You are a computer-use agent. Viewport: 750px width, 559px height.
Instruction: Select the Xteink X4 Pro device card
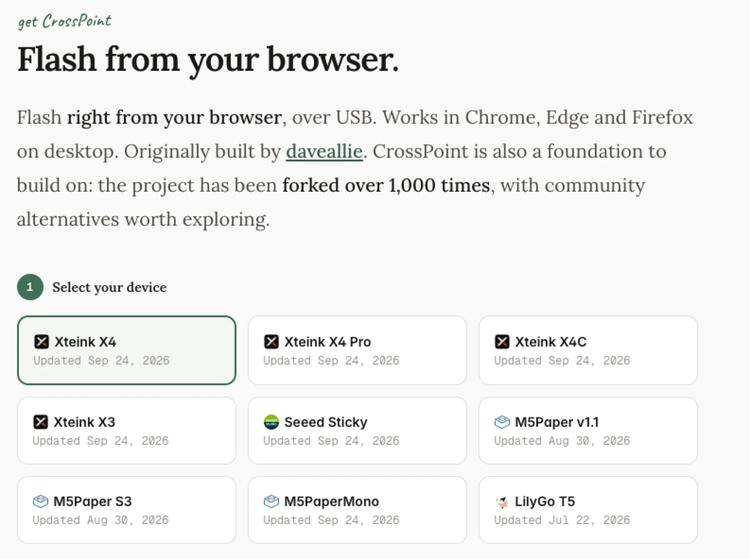click(x=357, y=350)
